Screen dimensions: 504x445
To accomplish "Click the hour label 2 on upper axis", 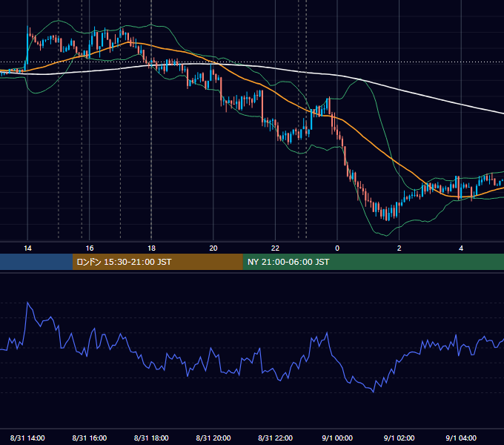I will [399, 248].
